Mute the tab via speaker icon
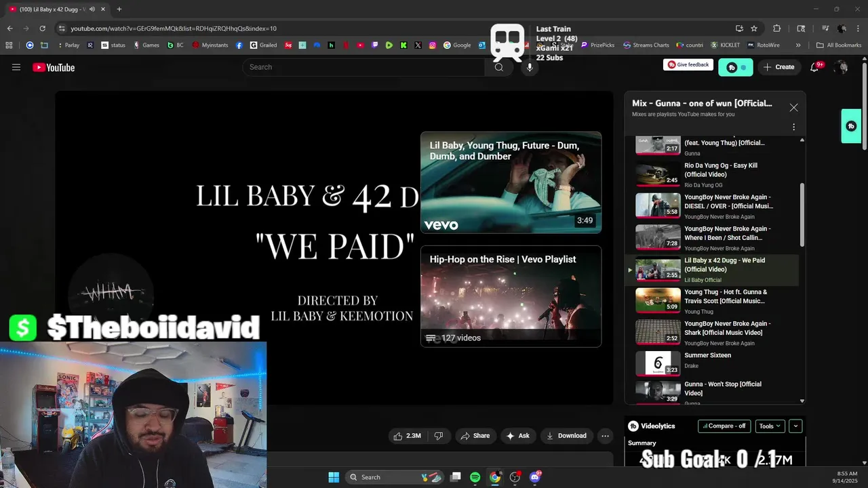The width and height of the screenshot is (868, 488). pos(92,9)
